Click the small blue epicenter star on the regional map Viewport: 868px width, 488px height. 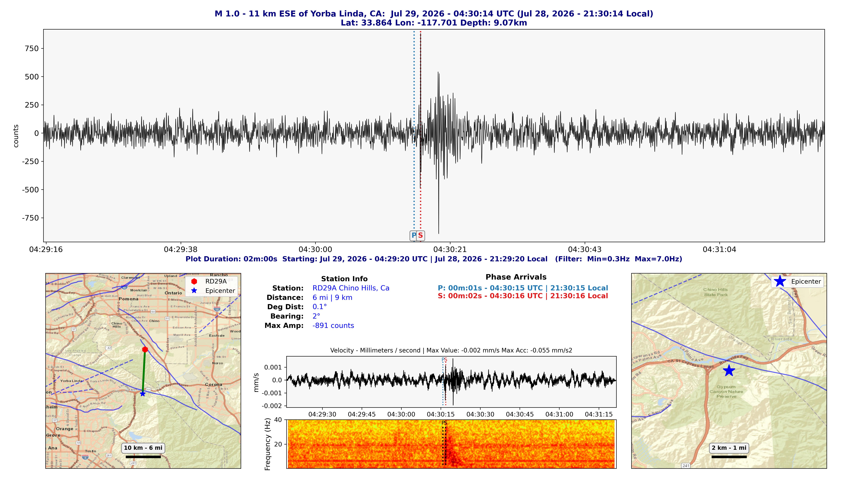point(143,393)
